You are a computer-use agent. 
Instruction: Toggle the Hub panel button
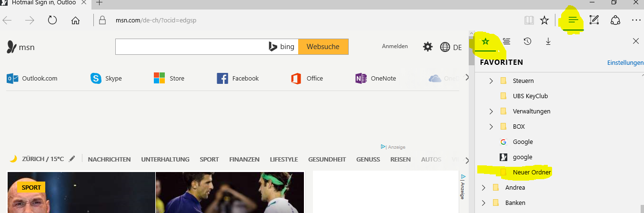pos(574,20)
